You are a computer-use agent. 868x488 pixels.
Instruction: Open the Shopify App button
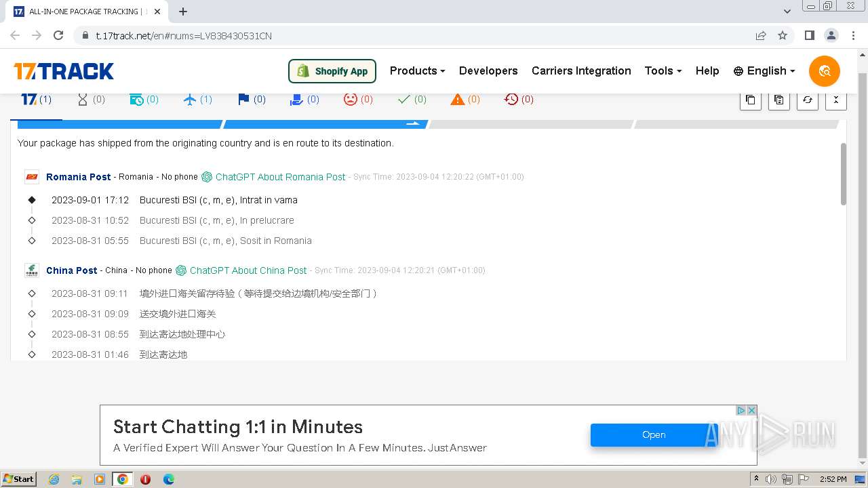point(332,71)
